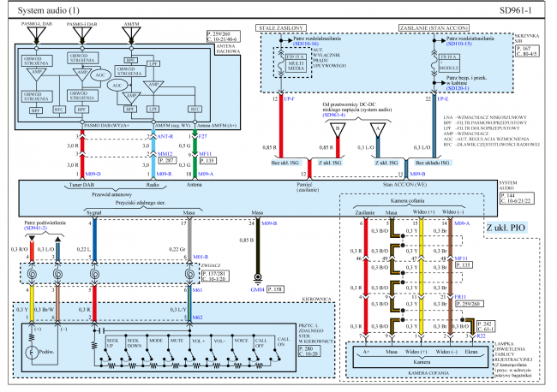Click the VOL− switch label
Screen dimensions: 557x392
tap(219, 341)
